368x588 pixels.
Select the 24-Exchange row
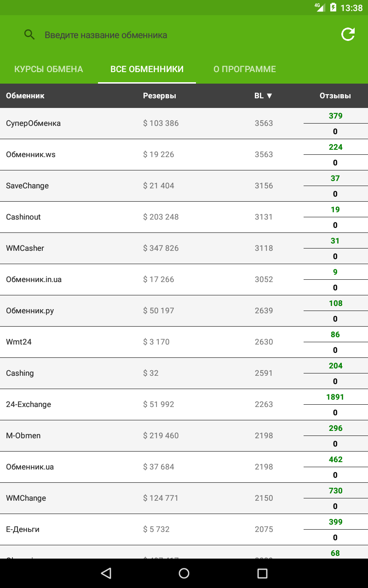(x=184, y=404)
